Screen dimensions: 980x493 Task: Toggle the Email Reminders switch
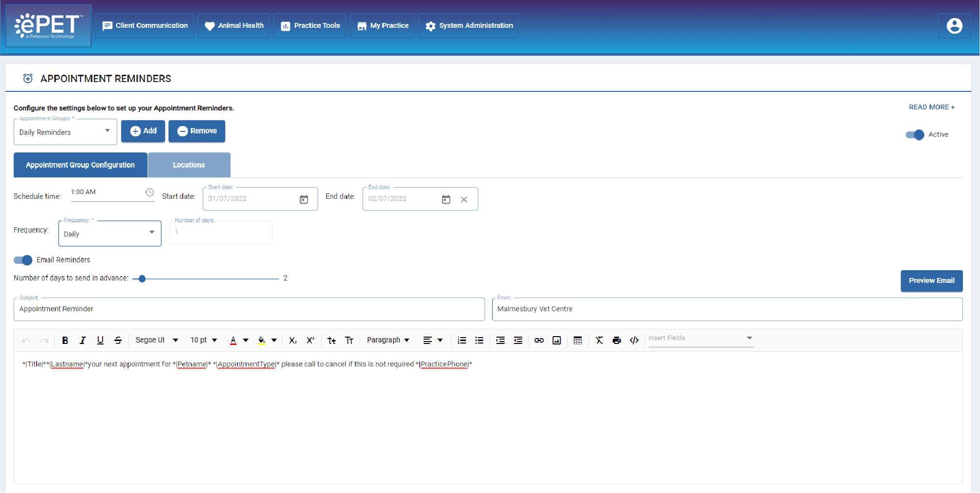(23, 260)
